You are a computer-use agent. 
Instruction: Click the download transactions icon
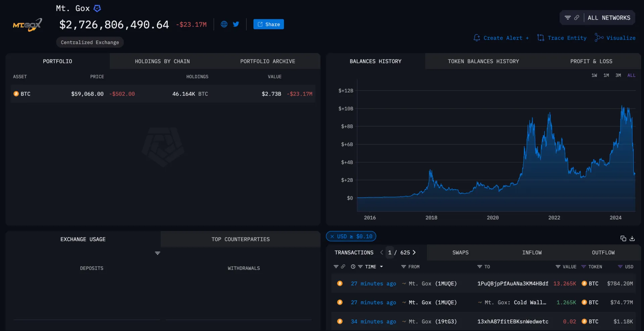tap(633, 238)
